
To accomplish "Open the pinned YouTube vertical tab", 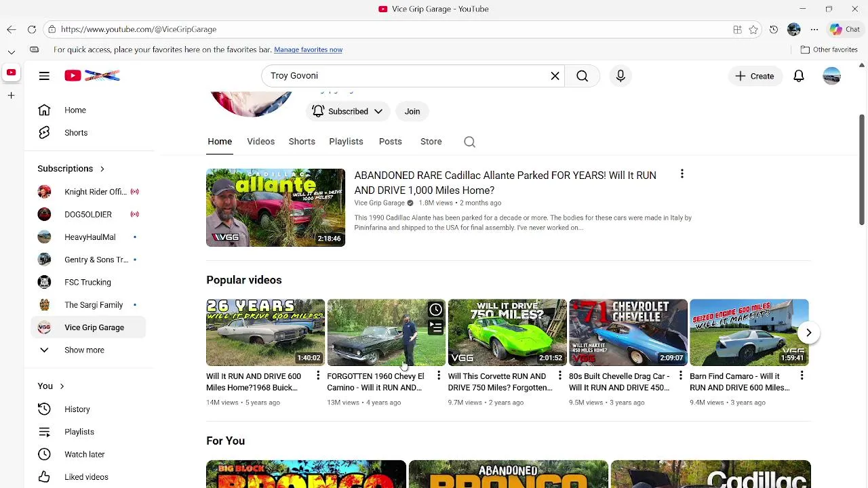I will click(x=12, y=73).
